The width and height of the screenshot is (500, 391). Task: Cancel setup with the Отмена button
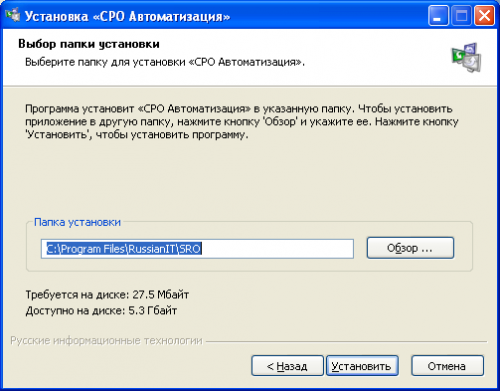coord(447,366)
